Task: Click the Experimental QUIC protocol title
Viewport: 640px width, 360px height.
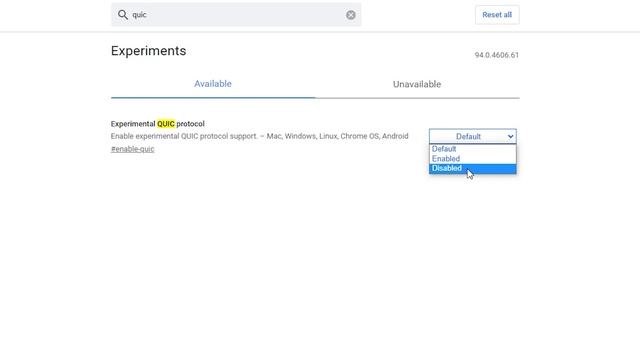Action: tap(158, 124)
